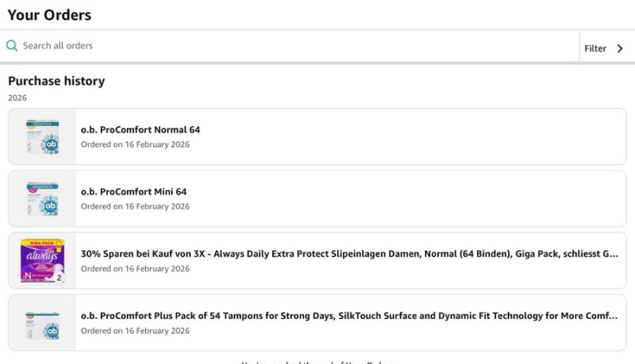Screen dimensions: 635x364
Task: Click order date under ProComfort Normal 64
Action: (x=135, y=144)
